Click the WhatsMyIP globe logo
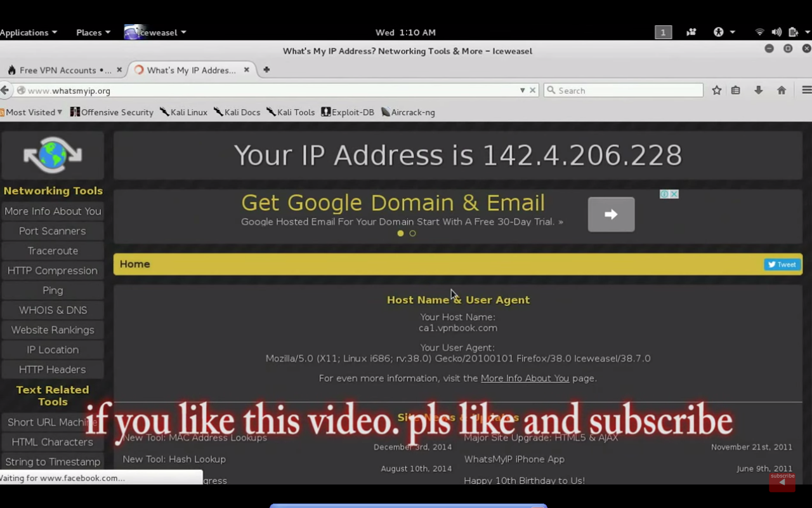 pos(53,155)
